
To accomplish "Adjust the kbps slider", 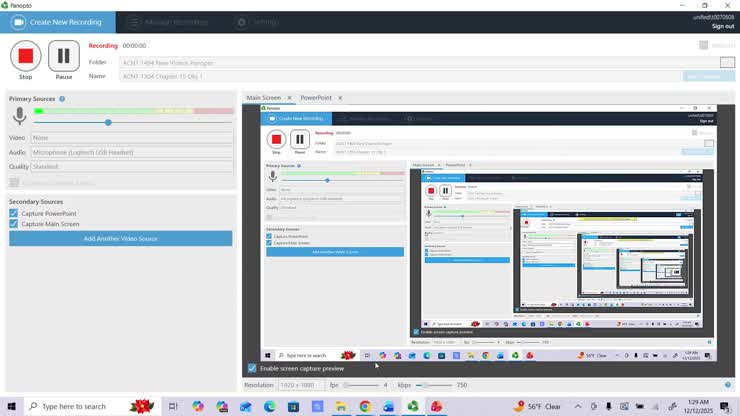I will coord(435,385).
